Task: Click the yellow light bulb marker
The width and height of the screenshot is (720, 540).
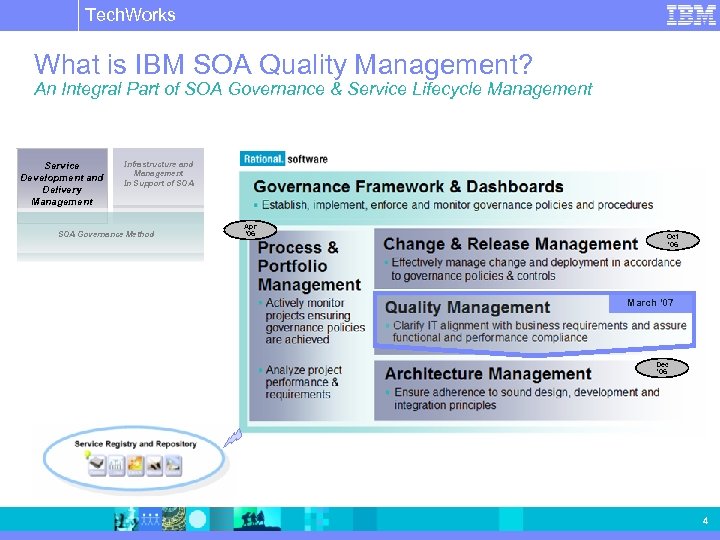Action: (87, 455)
